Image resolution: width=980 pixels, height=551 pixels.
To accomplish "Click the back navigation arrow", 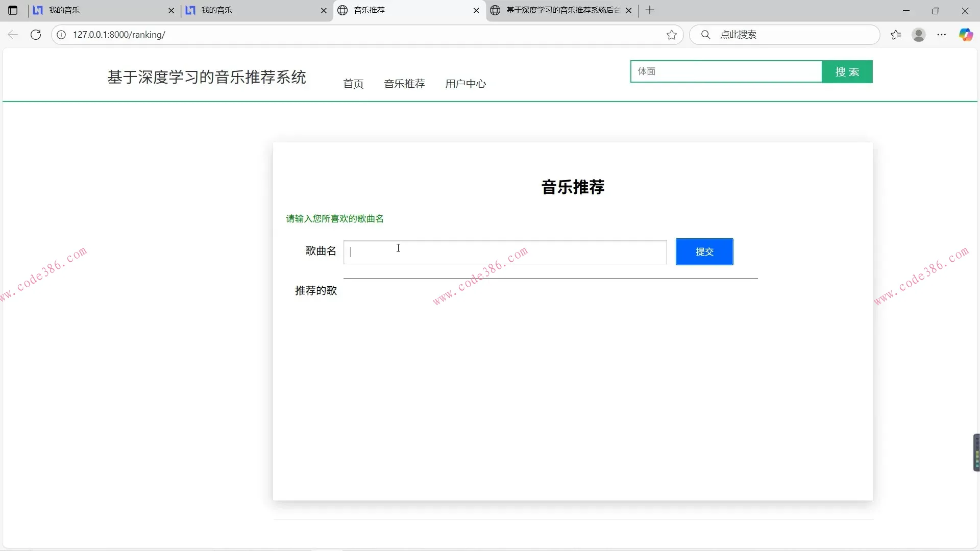I will pyautogui.click(x=13, y=35).
